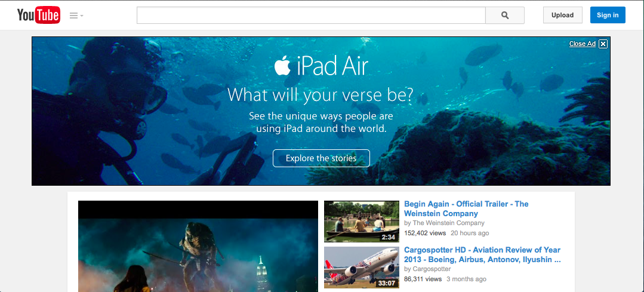Visit the Cargospotter channel link
Screen dimensions: 644x292
[x=432, y=269]
